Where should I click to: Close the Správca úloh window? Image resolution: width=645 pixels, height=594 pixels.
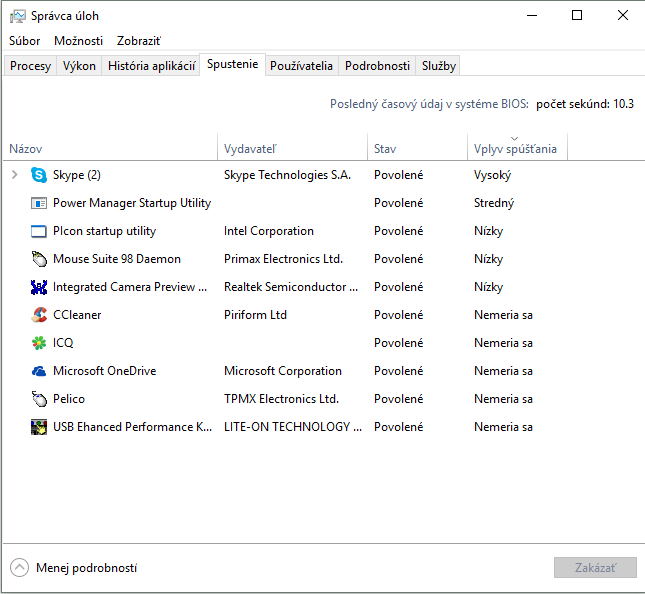623,16
